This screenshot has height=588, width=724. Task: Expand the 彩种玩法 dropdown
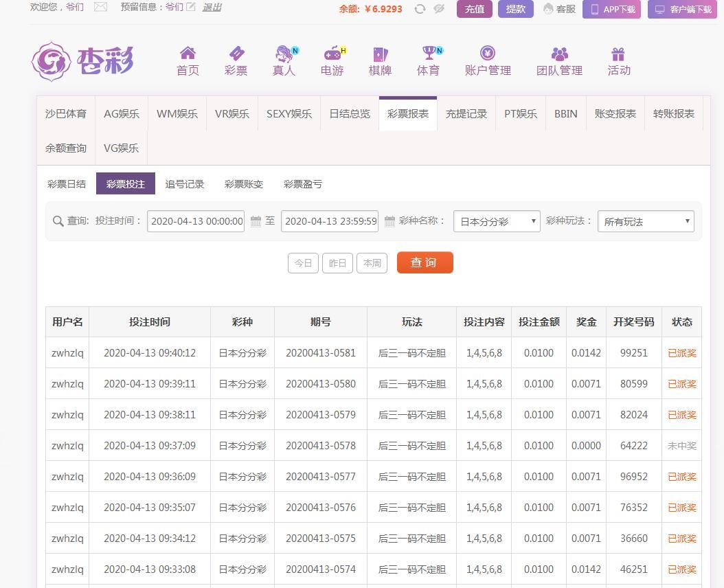646,221
